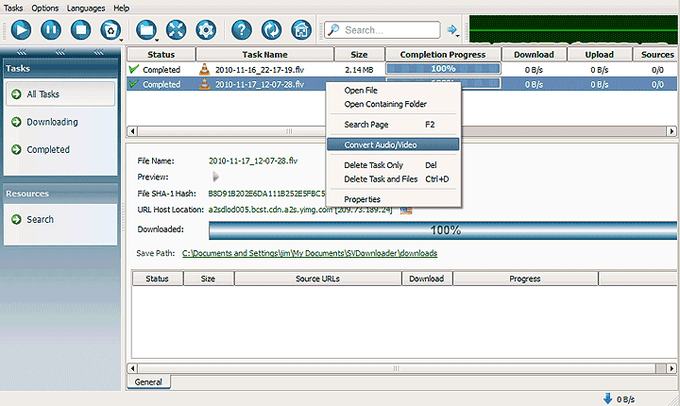The width and height of the screenshot is (680, 406).
Task: Click the Progress column header in sources table
Action: [x=525, y=278]
